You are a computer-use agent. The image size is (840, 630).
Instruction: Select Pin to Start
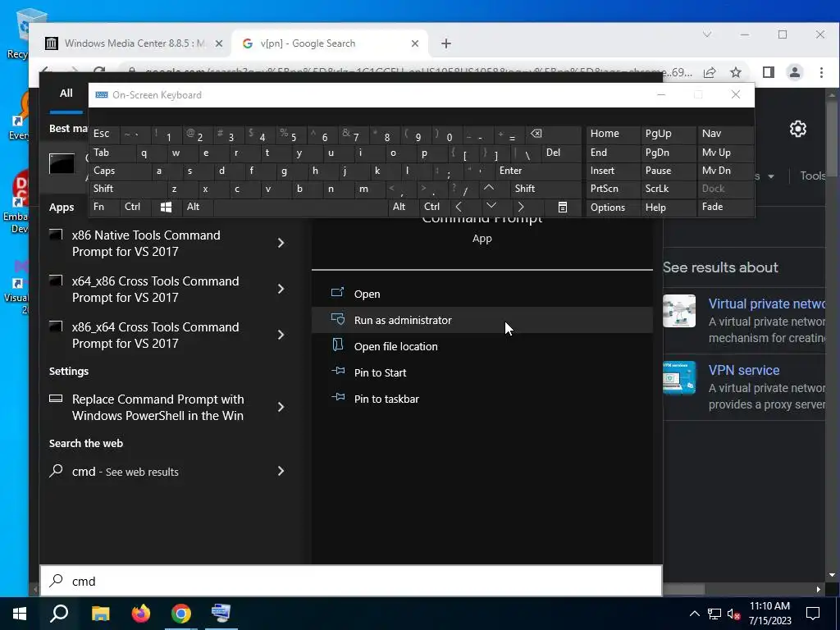click(482, 372)
